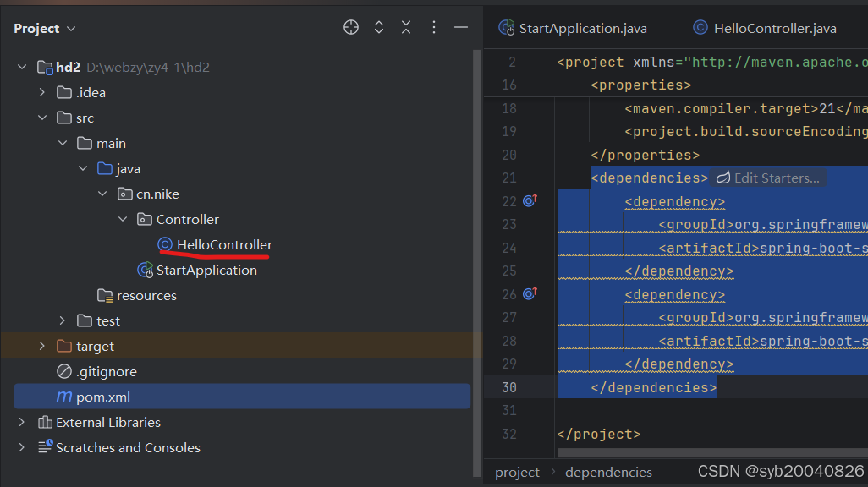The image size is (868, 487).
Task: Collapse the main folder chevron
Action: pos(63,144)
